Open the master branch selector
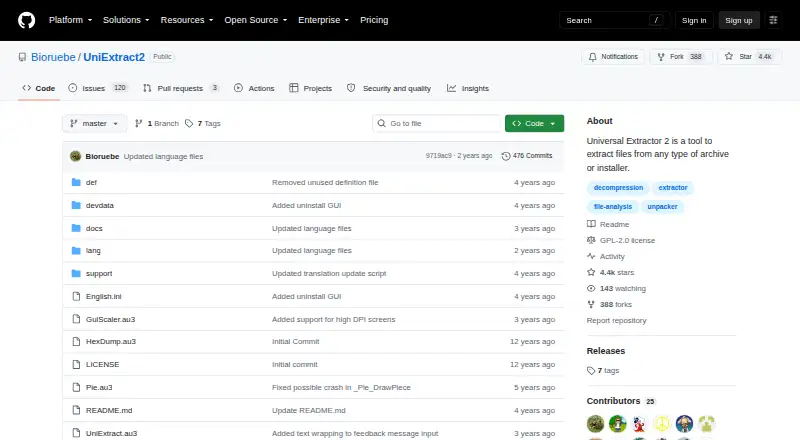This screenshot has height=440, width=800. point(94,124)
